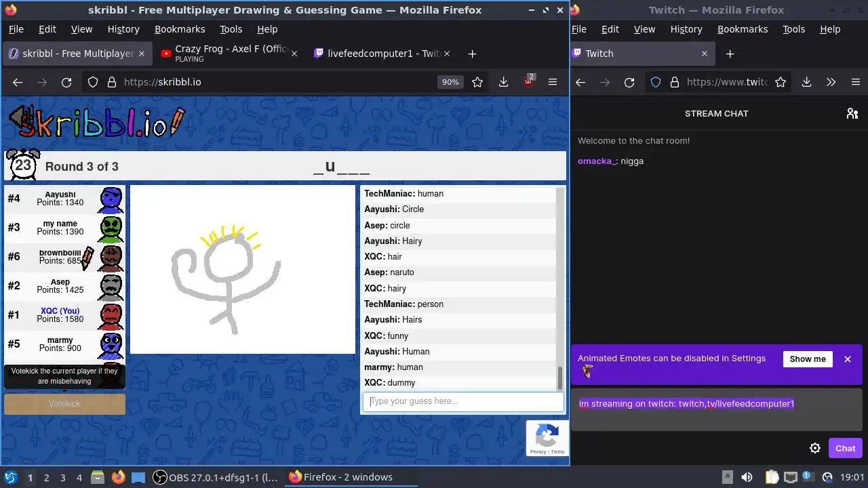Click the shield icon in the Twitch address bar

tap(656, 82)
